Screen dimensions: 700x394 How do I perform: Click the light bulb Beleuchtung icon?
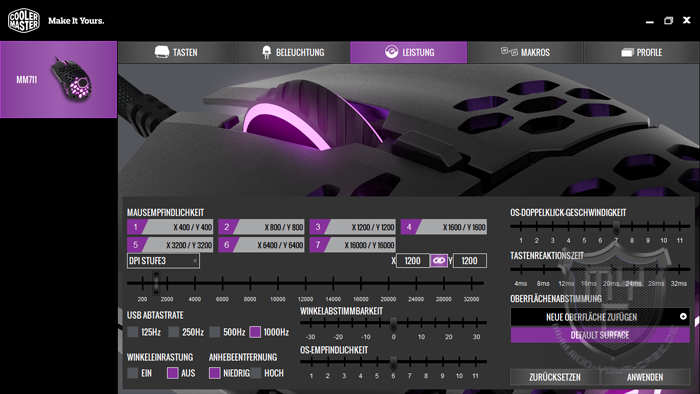pos(267,52)
